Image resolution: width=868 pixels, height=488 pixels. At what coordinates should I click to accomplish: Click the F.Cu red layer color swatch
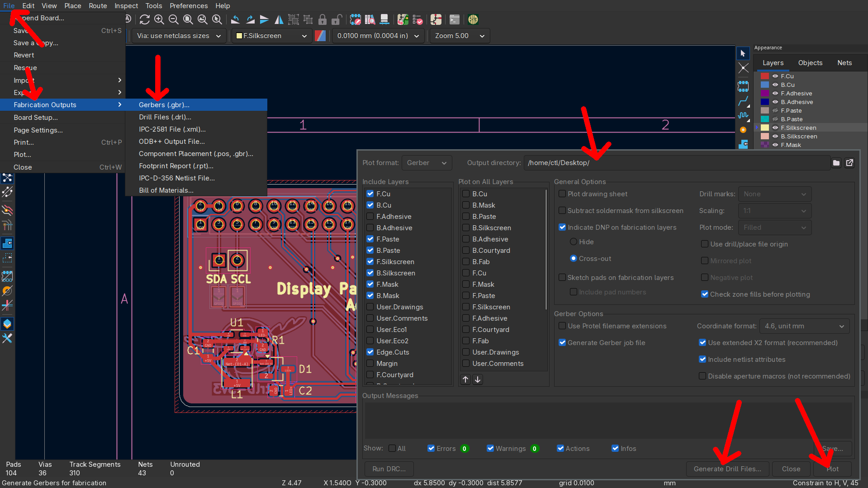click(x=765, y=76)
